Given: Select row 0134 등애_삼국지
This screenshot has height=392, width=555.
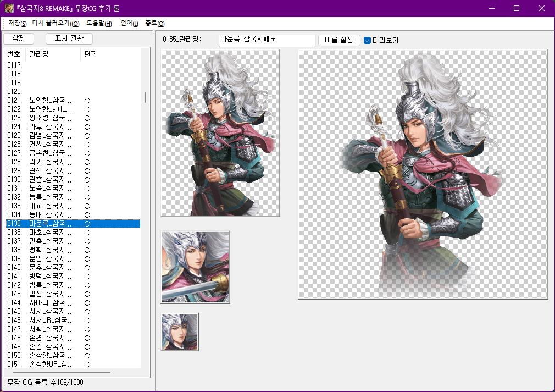Looking at the screenshot, I should point(73,214).
